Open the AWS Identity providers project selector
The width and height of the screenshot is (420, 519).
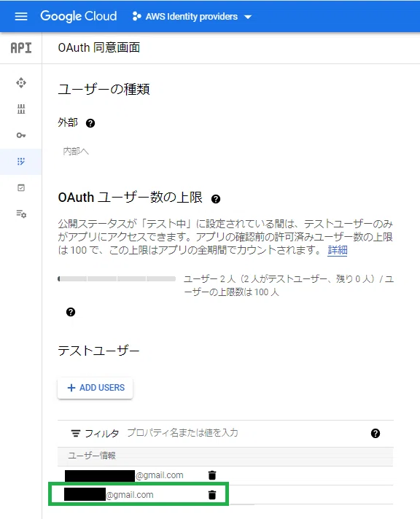(192, 16)
